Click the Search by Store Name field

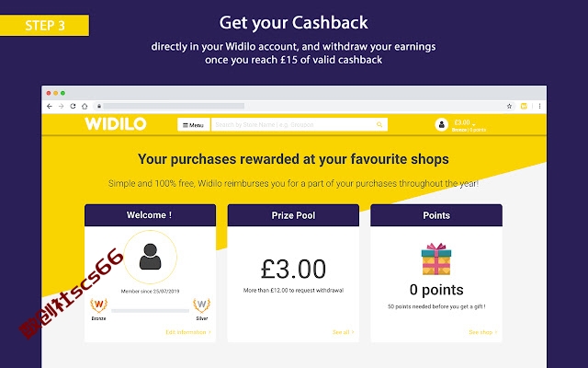300,125
